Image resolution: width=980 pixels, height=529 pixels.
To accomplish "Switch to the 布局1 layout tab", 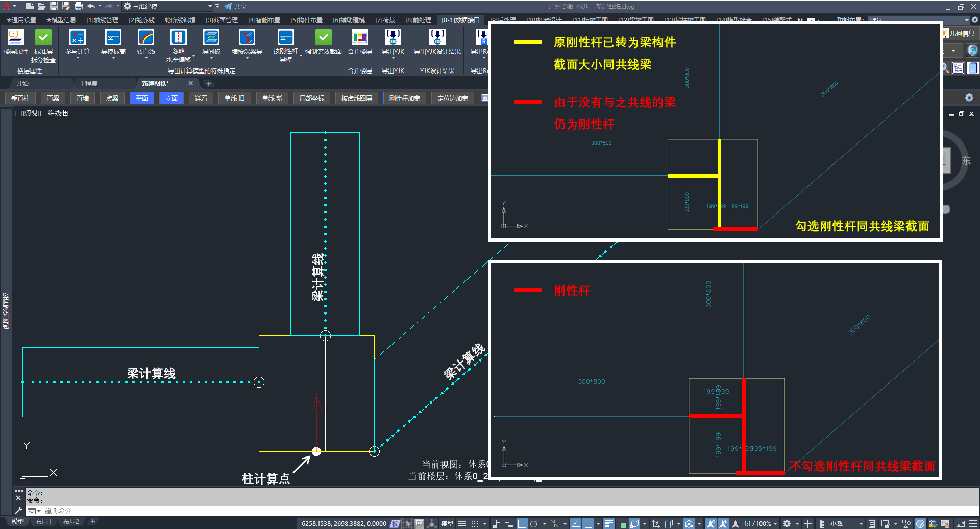I will tap(43, 521).
